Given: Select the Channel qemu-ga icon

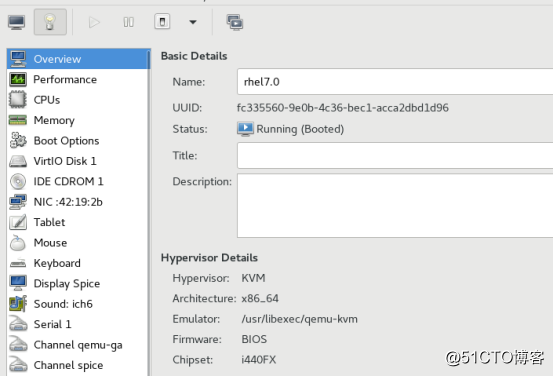Looking at the screenshot, I should (18, 345).
